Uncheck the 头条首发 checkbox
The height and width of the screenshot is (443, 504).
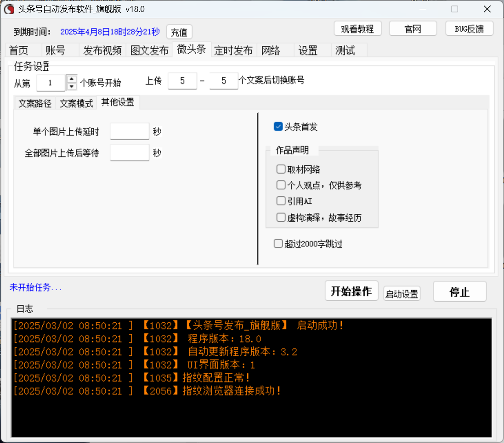[278, 127]
